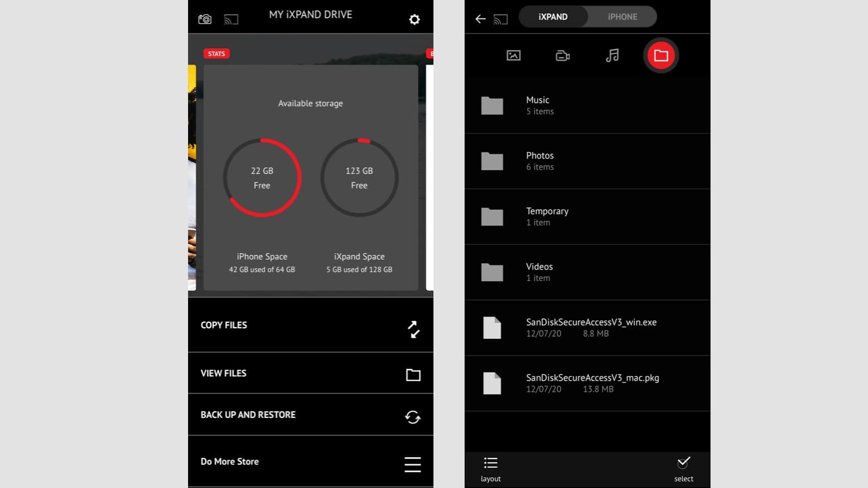
Task: Filter files by the video camera icon
Action: tap(563, 56)
